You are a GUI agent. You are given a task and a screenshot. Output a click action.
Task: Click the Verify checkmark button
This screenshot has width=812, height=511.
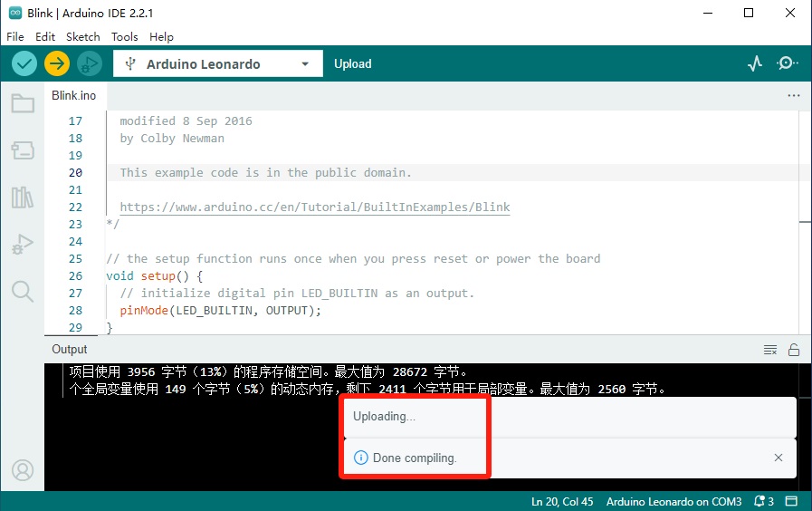[24, 63]
